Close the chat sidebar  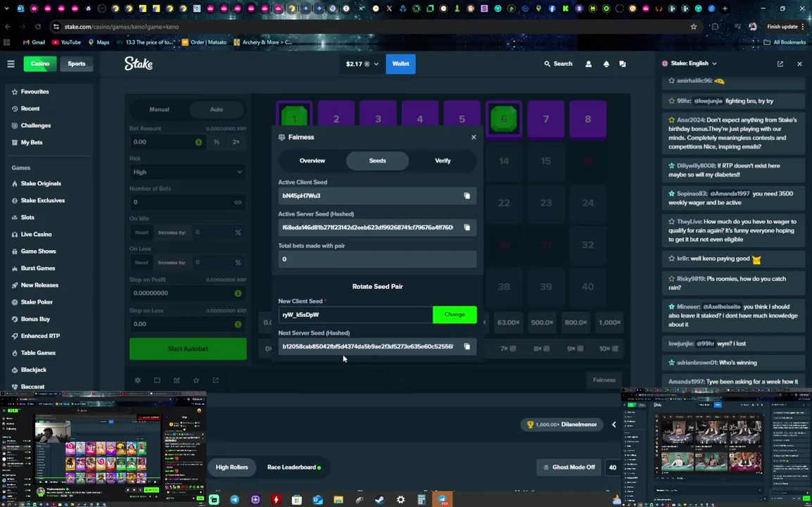coord(799,64)
